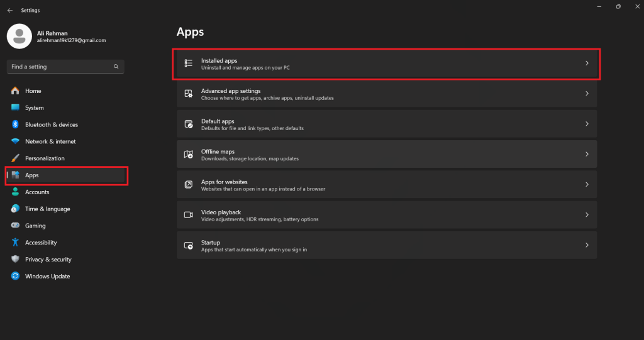Click the Apps for websites chevron
The image size is (644, 340).
coord(587,184)
